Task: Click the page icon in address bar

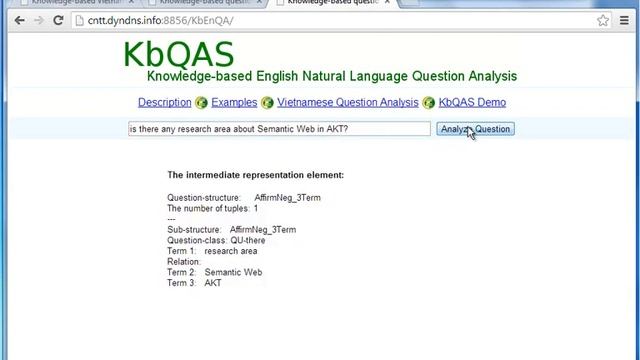Action: (80, 20)
